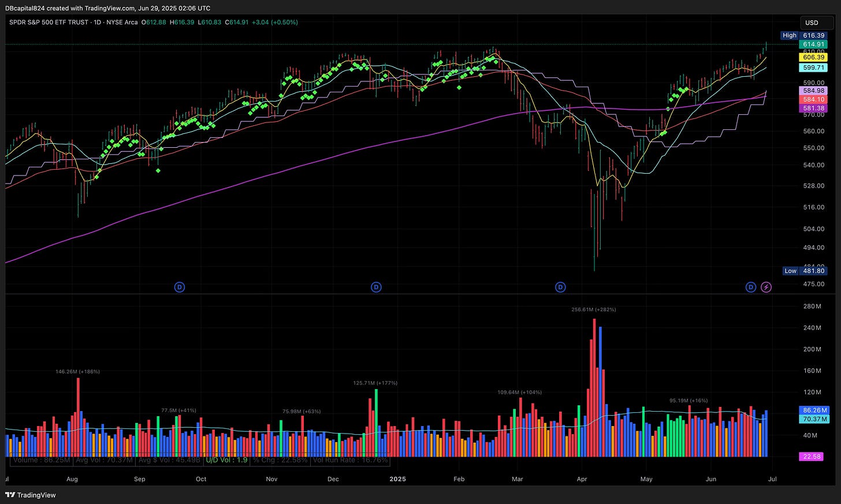Click the purple 581.38 price label

(x=813, y=108)
